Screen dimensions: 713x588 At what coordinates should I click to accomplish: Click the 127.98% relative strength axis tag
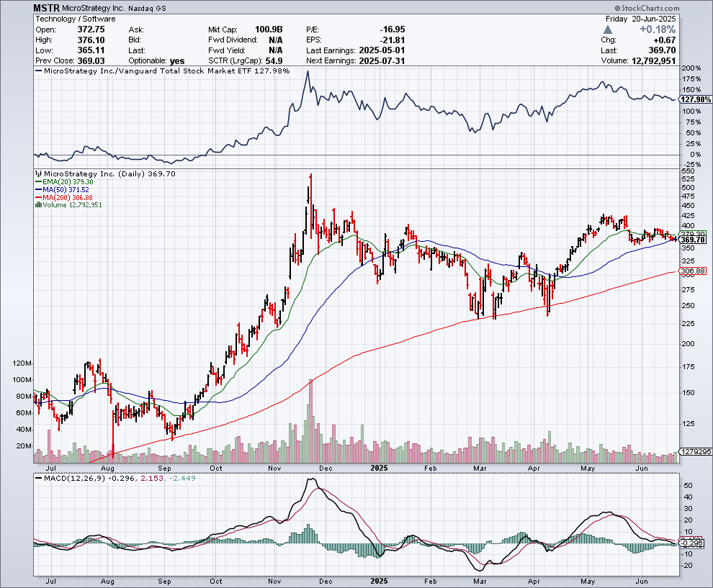point(696,99)
